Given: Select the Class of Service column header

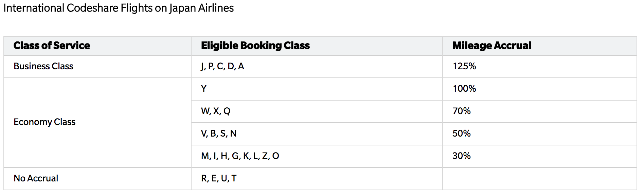Looking at the screenshot, I should click(52, 46).
